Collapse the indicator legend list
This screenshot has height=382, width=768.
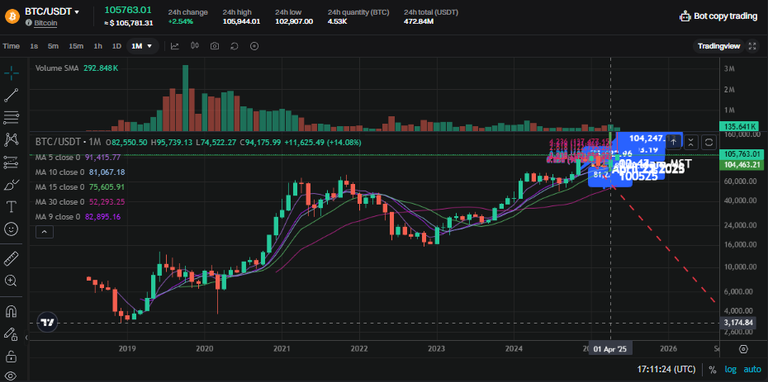45,232
